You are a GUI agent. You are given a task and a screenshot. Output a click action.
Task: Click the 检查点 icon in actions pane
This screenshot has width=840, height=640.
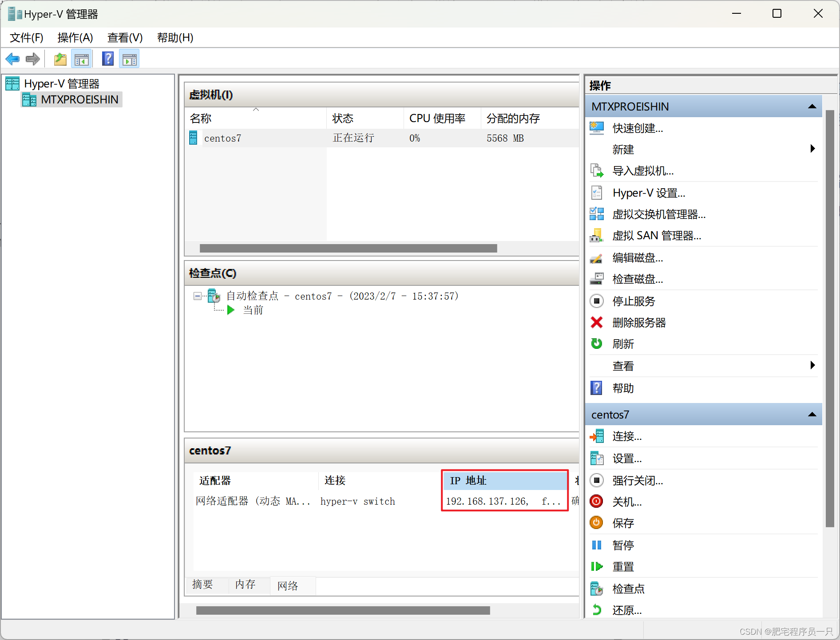[597, 589]
